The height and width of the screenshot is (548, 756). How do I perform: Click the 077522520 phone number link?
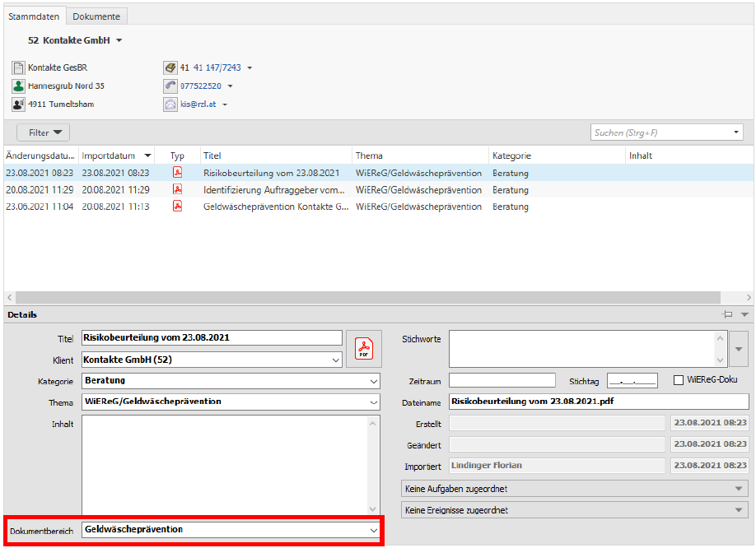coord(202,86)
